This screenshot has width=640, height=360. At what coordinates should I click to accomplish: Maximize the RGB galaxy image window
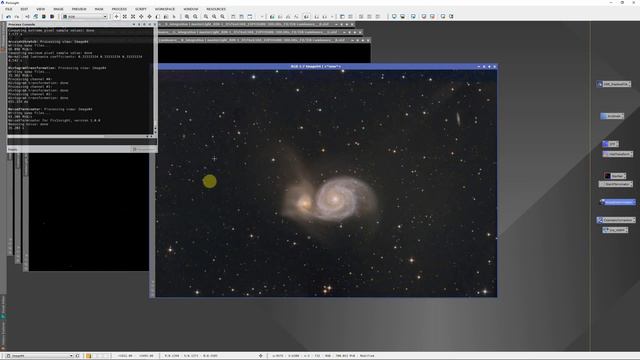[x=489, y=66]
